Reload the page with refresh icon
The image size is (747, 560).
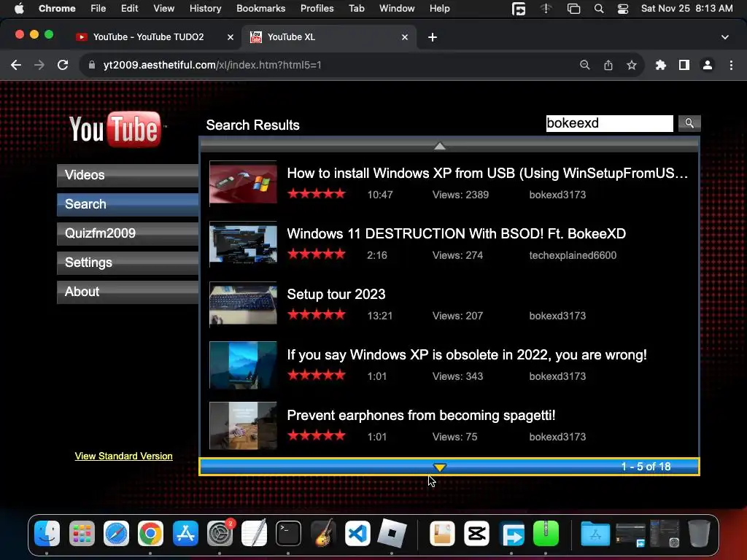click(63, 65)
